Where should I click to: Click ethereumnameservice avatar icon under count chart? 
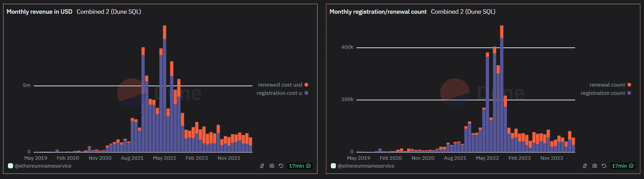[x=333, y=166]
